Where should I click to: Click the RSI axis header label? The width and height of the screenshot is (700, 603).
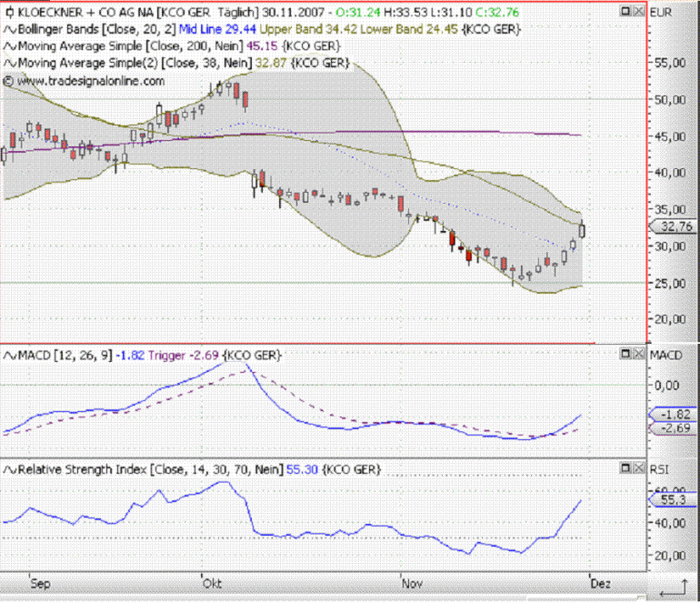pyautogui.click(x=659, y=470)
